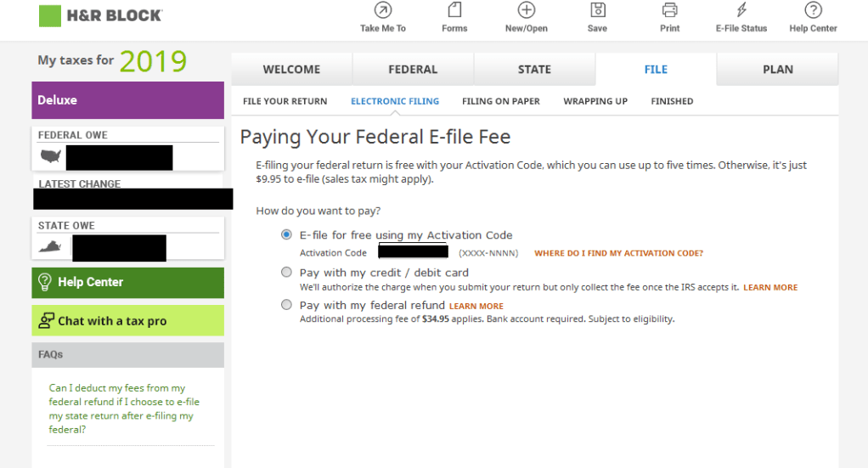The height and width of the screenshot is (468, 868).
Task: Click the Print icon
Action: tap(669, 11)
